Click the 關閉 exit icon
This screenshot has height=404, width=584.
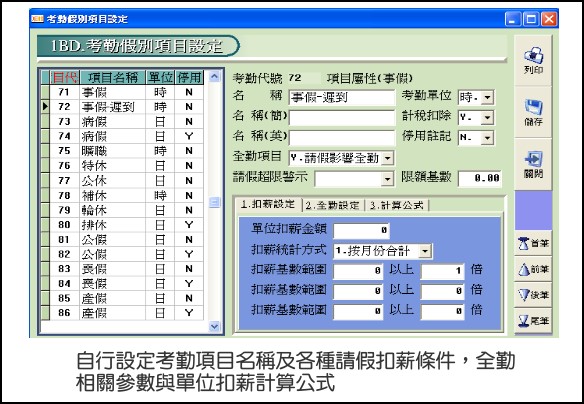click(x=533, y=159)
